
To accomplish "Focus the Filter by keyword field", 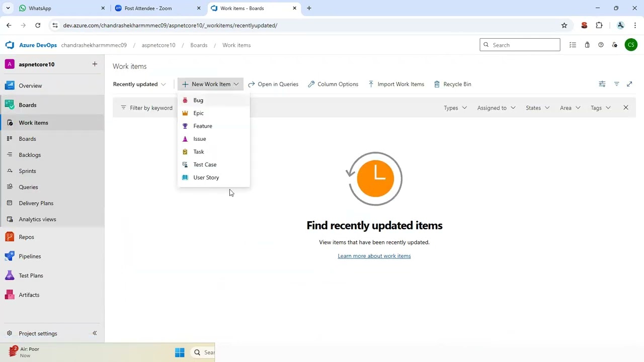I will click(x=151, y=108).
